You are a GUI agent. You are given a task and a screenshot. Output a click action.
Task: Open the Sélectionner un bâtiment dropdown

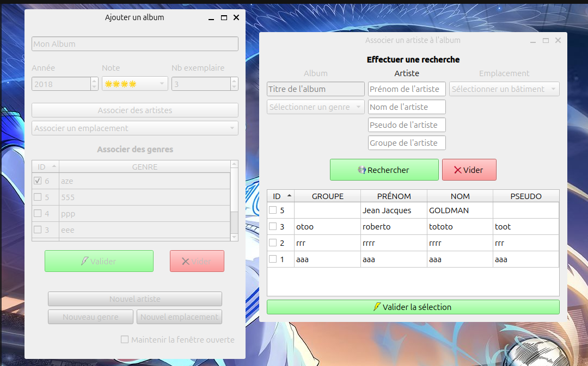coord(504,89)
